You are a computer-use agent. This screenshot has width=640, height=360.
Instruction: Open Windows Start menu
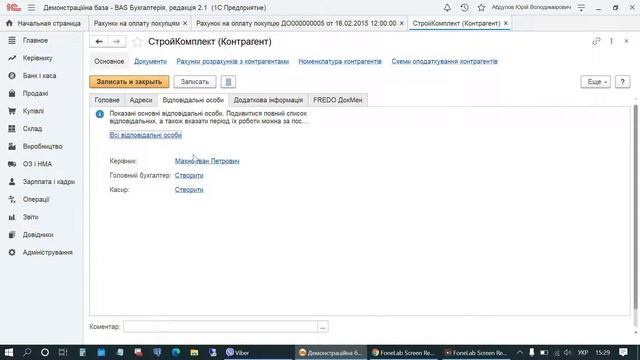coord(9,352)
